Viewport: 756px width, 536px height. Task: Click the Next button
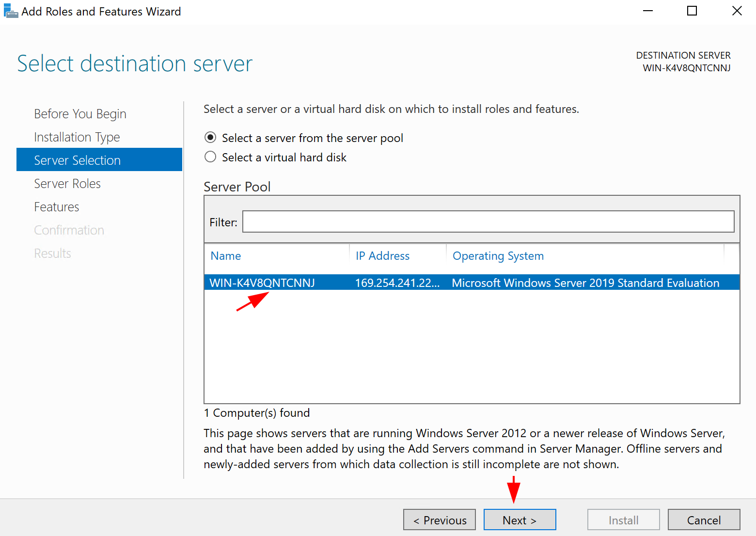(x=520, y=520)
